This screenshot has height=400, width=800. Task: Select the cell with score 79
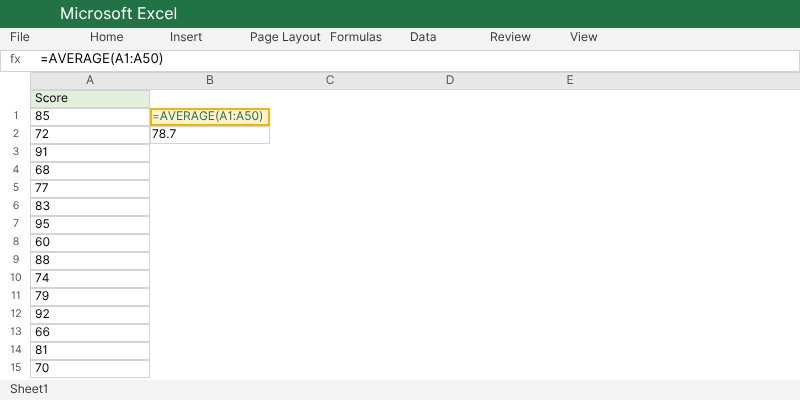pyautogui.click(x=90, y=296)
